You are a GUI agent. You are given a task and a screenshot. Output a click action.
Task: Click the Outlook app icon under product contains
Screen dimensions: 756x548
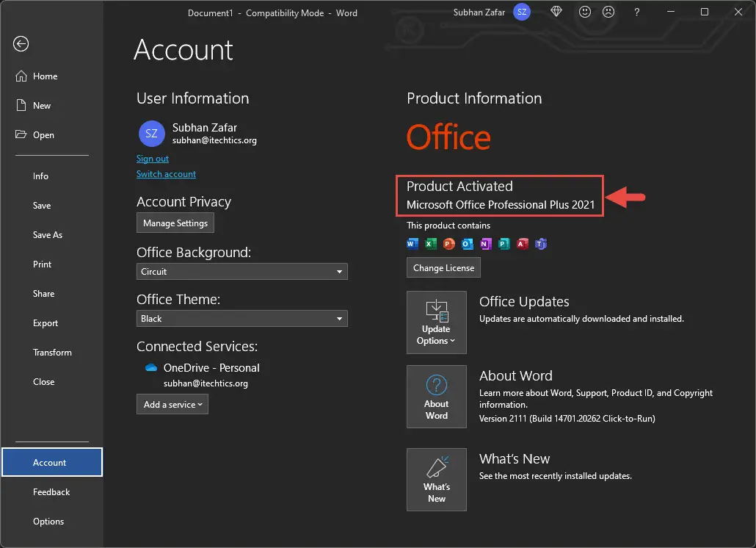click(468, 244)
